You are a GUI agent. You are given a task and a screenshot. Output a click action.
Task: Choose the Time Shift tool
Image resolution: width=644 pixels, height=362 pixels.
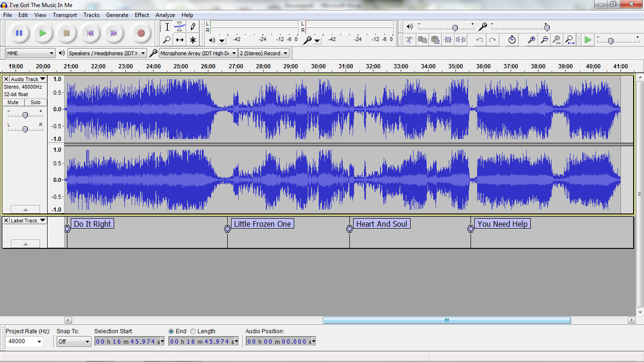[180, 40]
